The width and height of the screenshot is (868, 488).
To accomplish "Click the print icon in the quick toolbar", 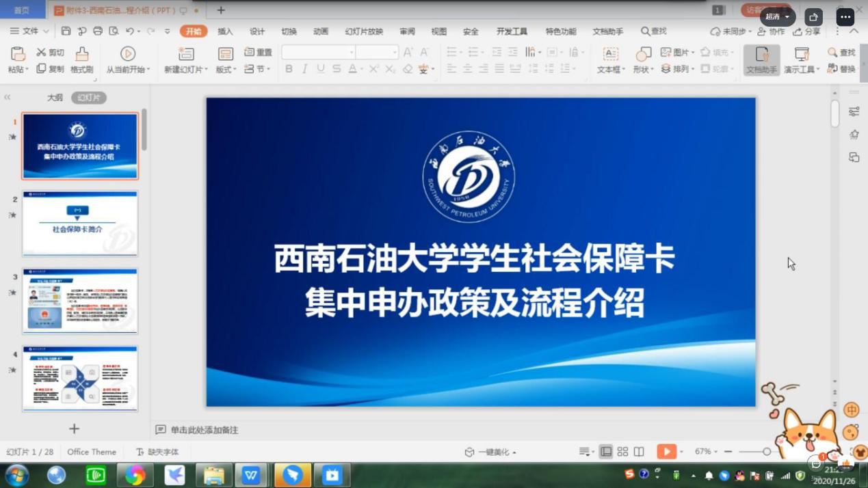I will [98, 31].
